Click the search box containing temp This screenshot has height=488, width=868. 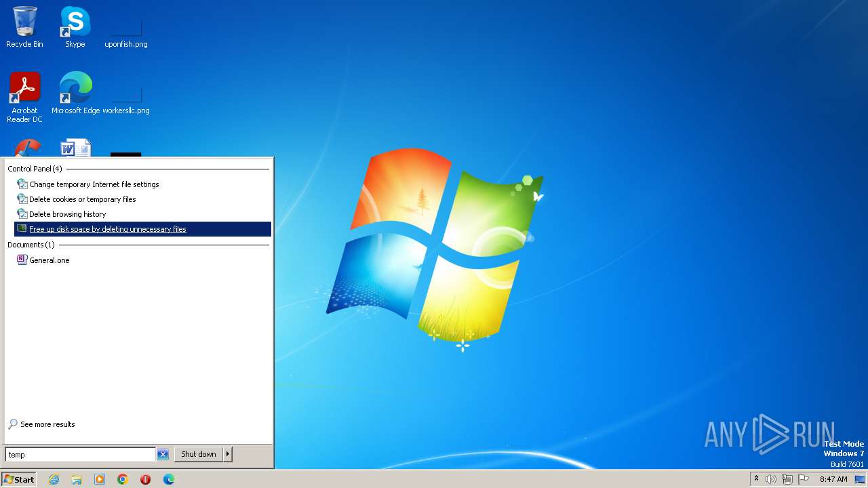80,455
